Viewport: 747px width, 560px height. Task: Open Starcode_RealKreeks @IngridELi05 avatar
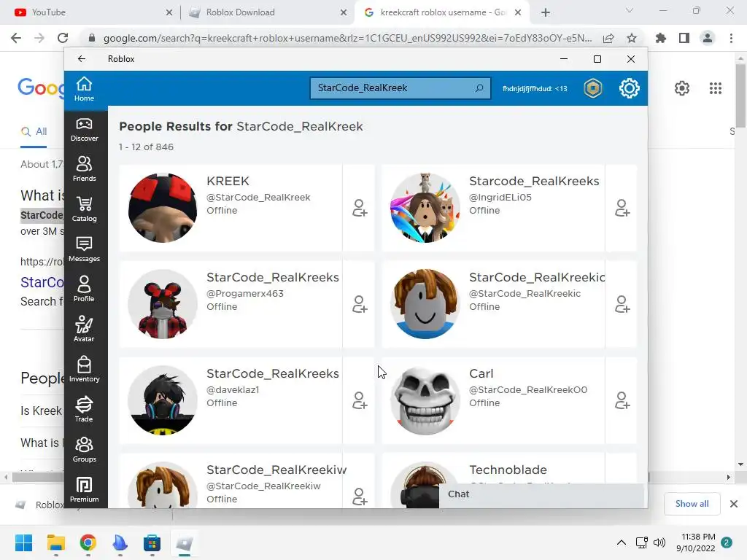(425, 208)
